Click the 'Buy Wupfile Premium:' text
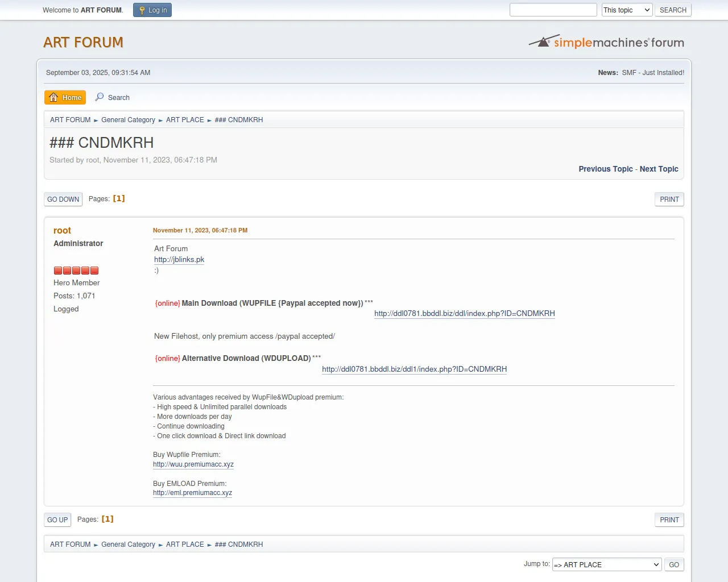This screenshot has height=582, width=728. coord(187,455)
